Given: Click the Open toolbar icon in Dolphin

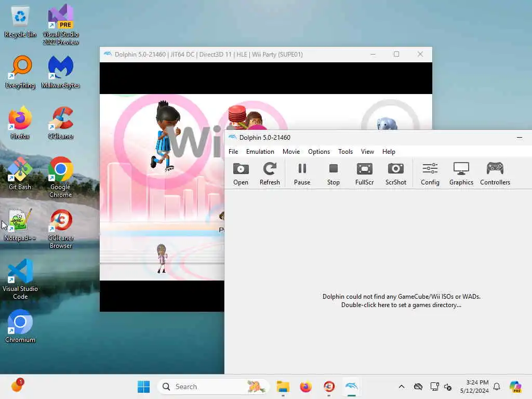Looking at the screenshot, I should pyautogui.click(x=241, y=174).
